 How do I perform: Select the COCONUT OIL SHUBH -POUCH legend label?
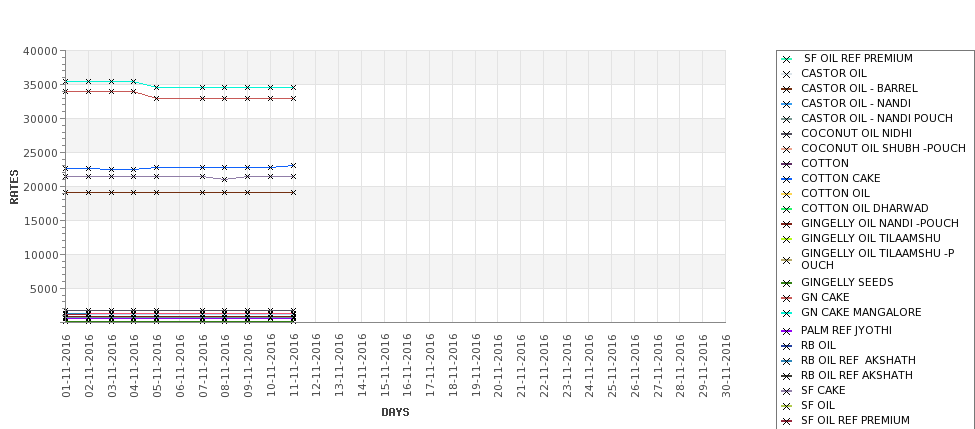883,148
